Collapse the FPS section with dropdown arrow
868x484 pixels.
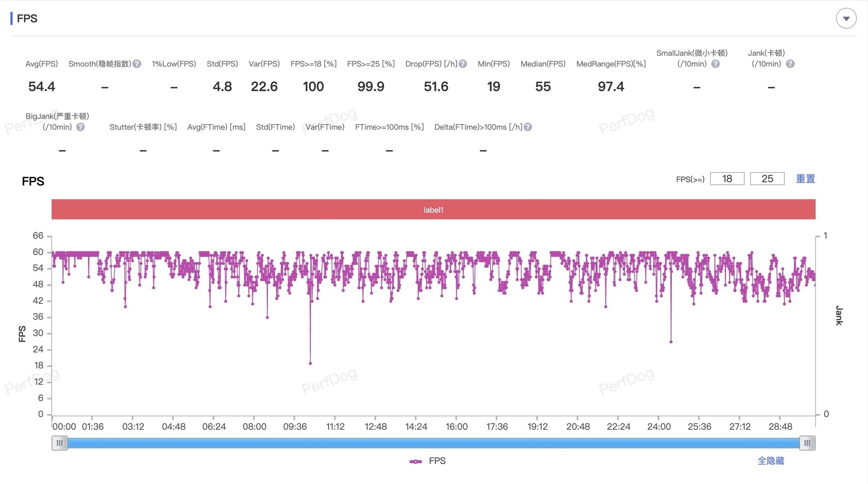click(x=846, y=19)
